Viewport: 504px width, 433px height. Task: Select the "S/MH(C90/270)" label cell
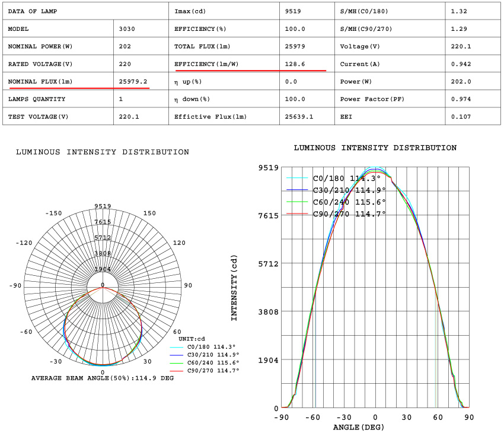(x=390, y=29)
